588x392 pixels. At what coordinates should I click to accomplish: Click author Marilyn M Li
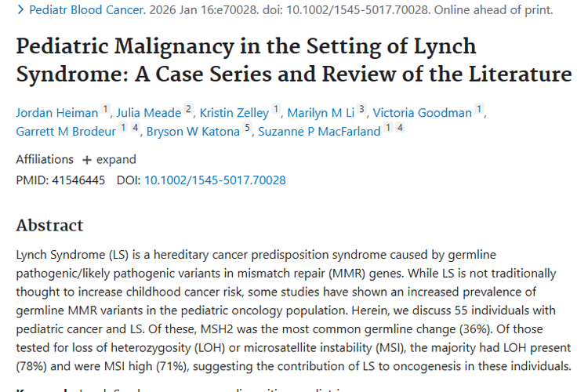[321, 113]
